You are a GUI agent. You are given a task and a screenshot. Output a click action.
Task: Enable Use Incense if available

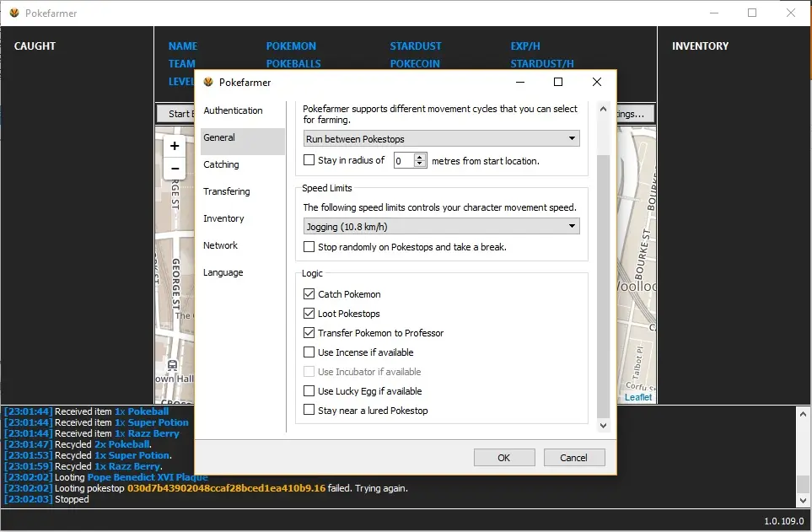point(309,352)
